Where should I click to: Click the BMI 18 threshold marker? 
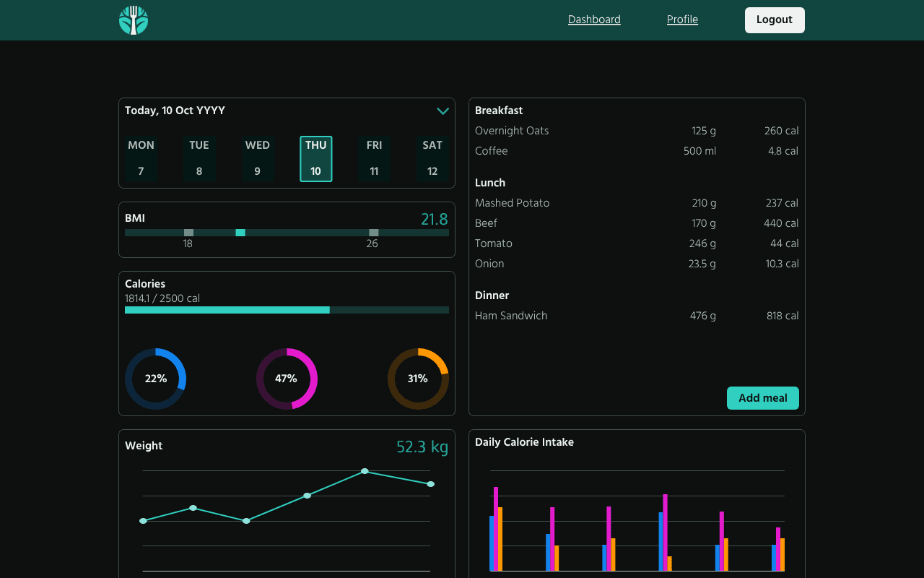[188, 233]
